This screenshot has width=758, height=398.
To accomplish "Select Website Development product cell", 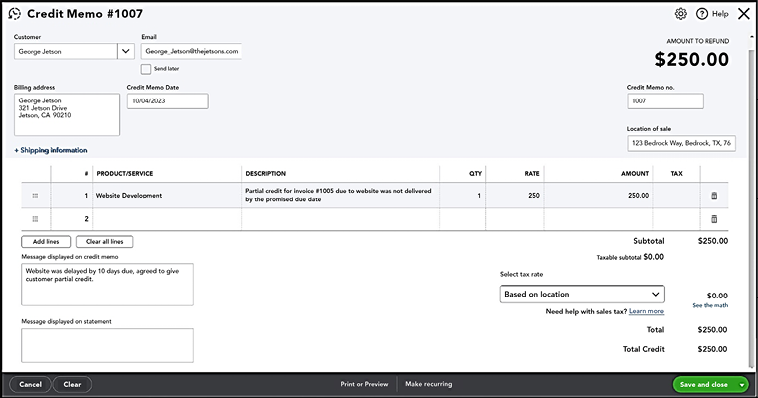I will [x=167, y=196].
